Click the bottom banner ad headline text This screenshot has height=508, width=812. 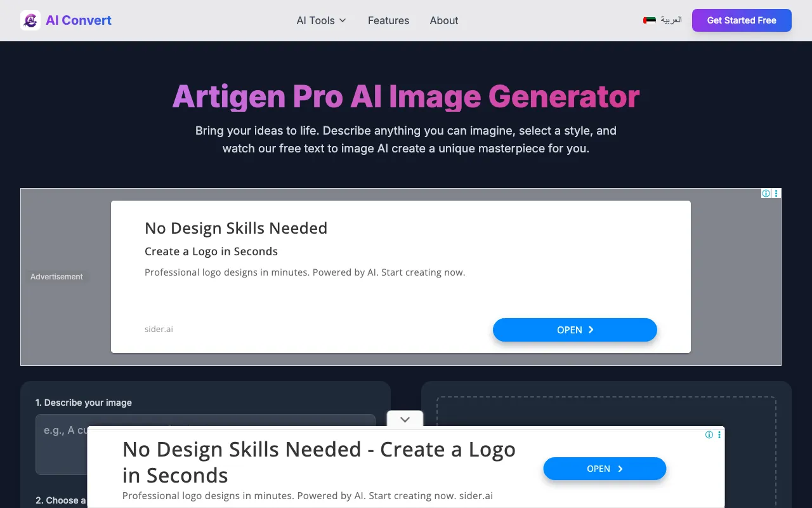click(x=319, y=462)
